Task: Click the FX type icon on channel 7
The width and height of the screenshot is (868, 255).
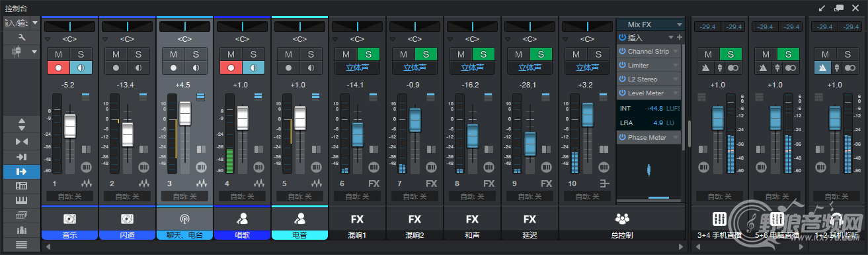Action: tap(432, 183)
